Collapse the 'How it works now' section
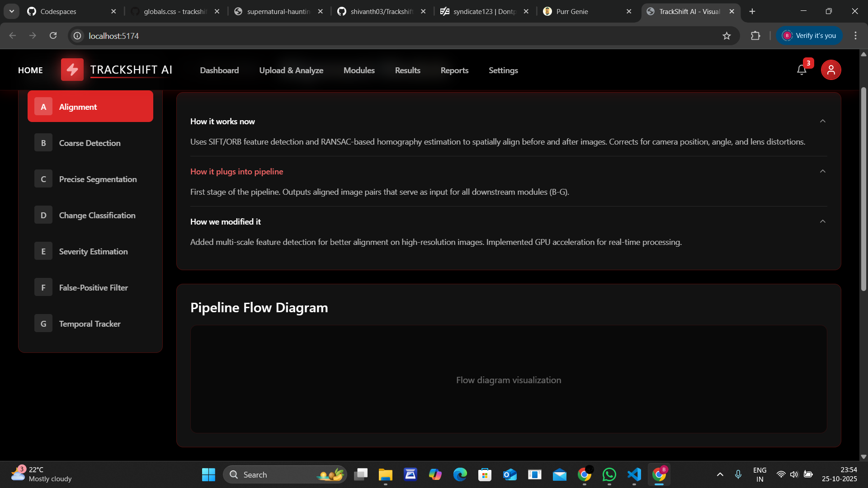Image resolution: width=868 pixels, height=488 pixels. click(x=822, y=121)
